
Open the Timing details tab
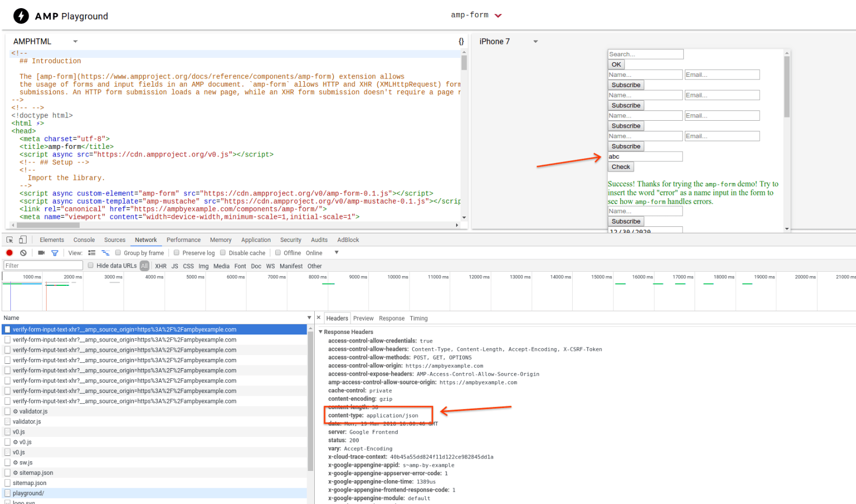pos(419,318)
